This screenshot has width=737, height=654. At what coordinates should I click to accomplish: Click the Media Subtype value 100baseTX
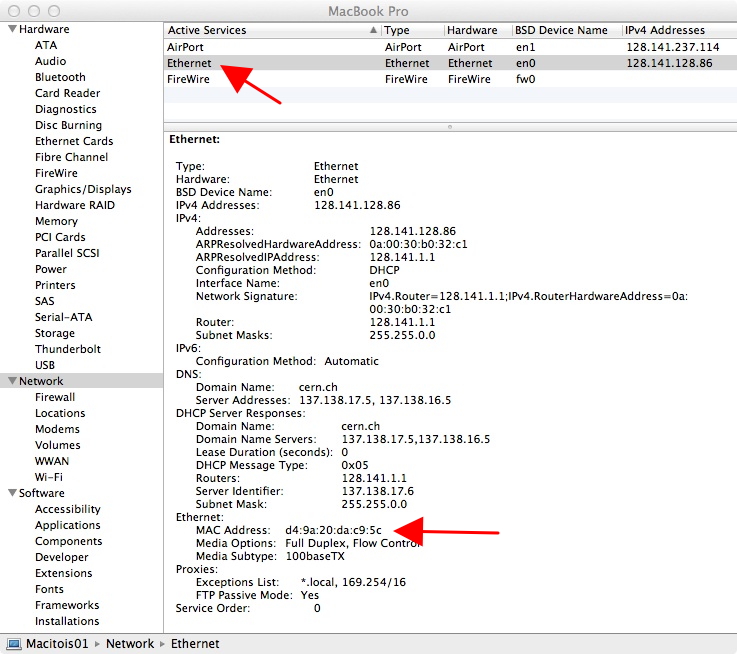[315, 556]
